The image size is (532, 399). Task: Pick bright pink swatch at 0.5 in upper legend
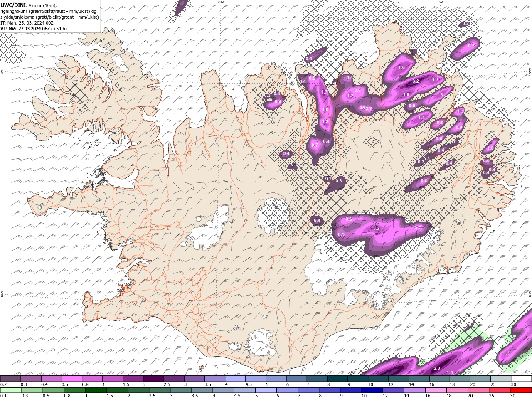[x=71, y=378]
